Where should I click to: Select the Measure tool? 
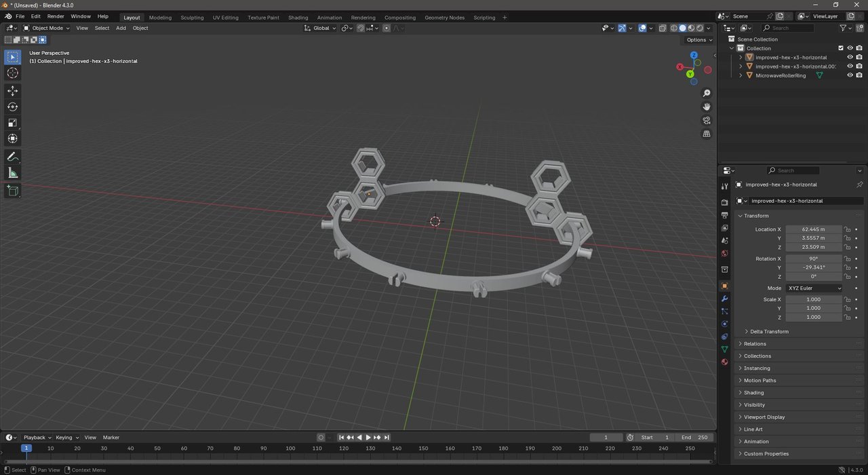[12, 173]
